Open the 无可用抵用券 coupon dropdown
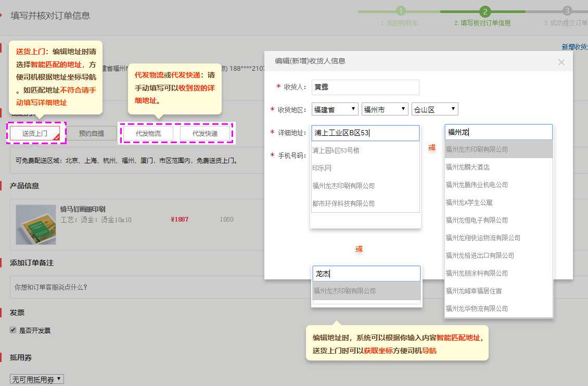 point(37,379)
